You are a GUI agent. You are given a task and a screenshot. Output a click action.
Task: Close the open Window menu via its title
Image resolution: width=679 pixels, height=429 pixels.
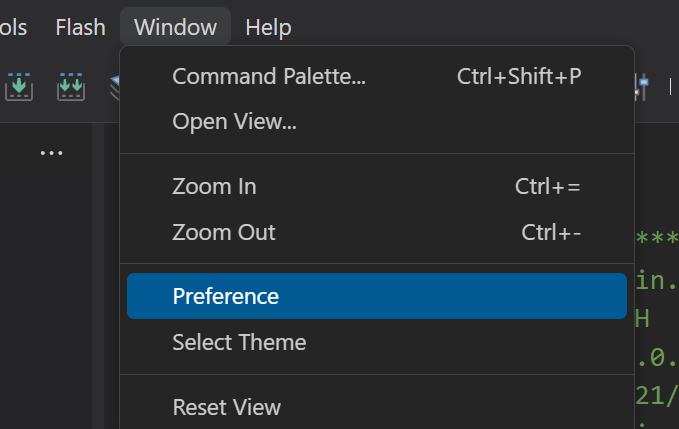[175, 27]
